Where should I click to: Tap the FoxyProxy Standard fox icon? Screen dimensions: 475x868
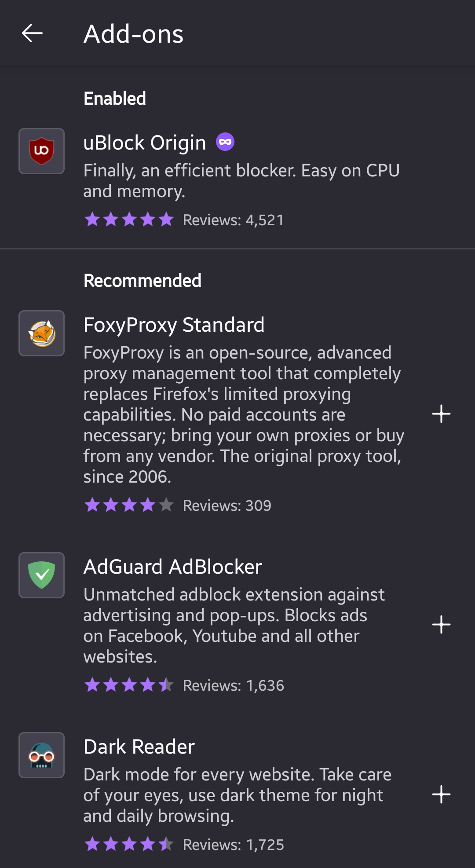tap(41, 333)
